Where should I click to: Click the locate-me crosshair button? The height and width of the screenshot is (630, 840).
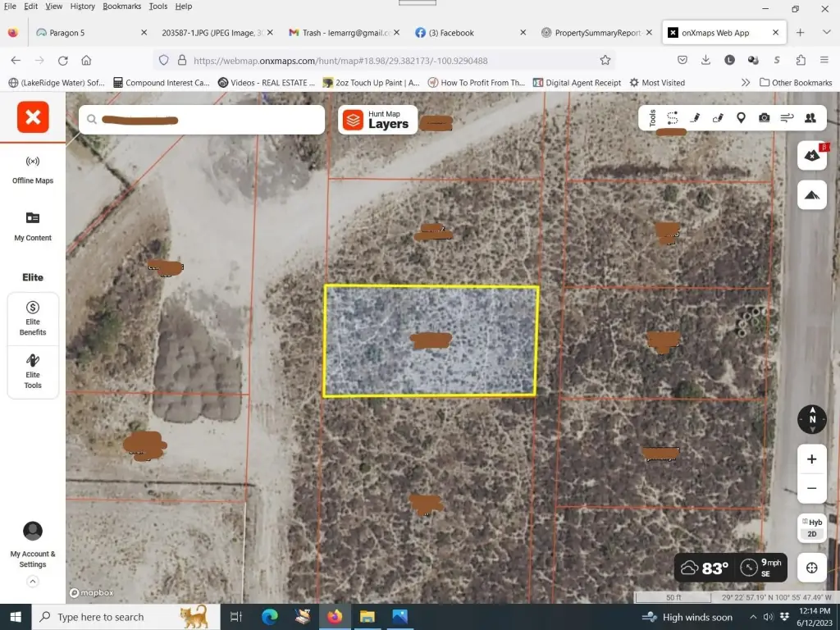click(x=811, y=568)
